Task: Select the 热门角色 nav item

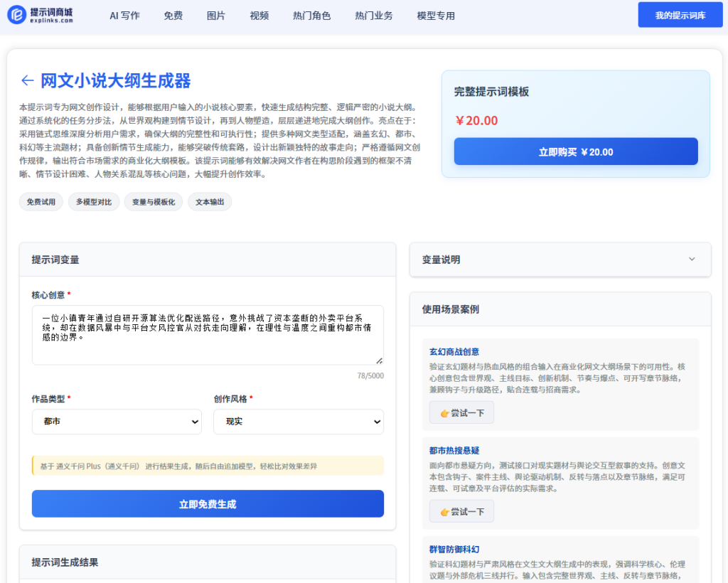Action: coord(311,16)
